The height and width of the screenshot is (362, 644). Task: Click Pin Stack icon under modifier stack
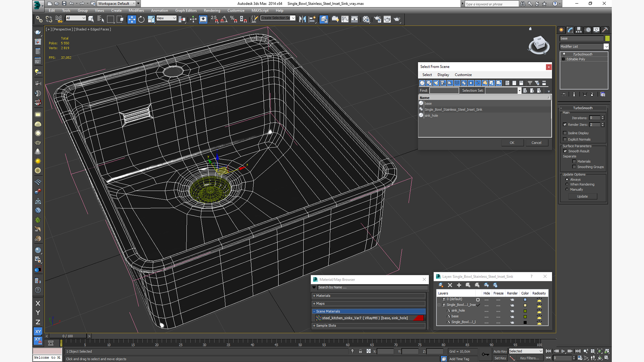(564, 95)
